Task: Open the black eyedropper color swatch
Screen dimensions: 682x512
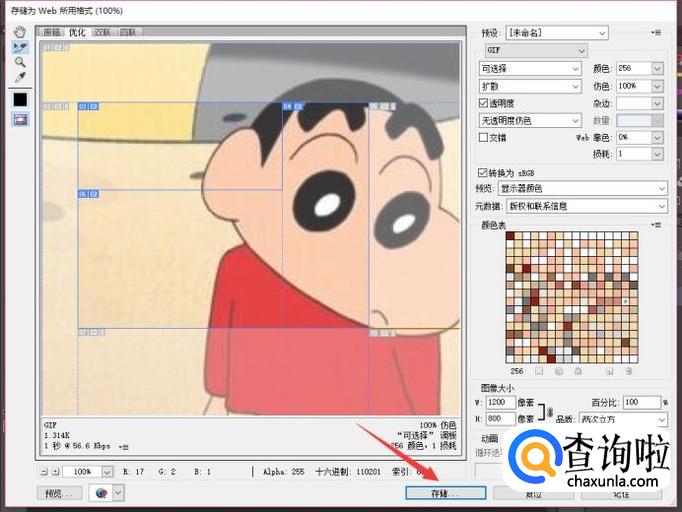Action: click(x=20, y=100)
